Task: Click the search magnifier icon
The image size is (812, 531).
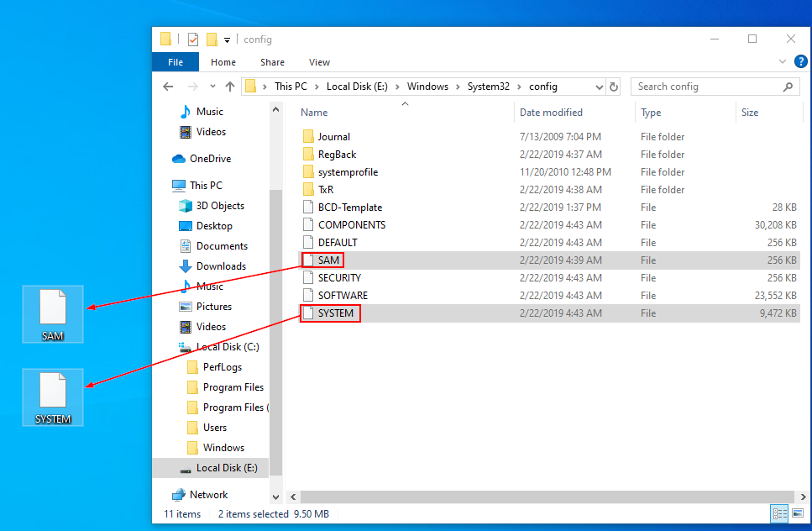Action: (788, 87)
